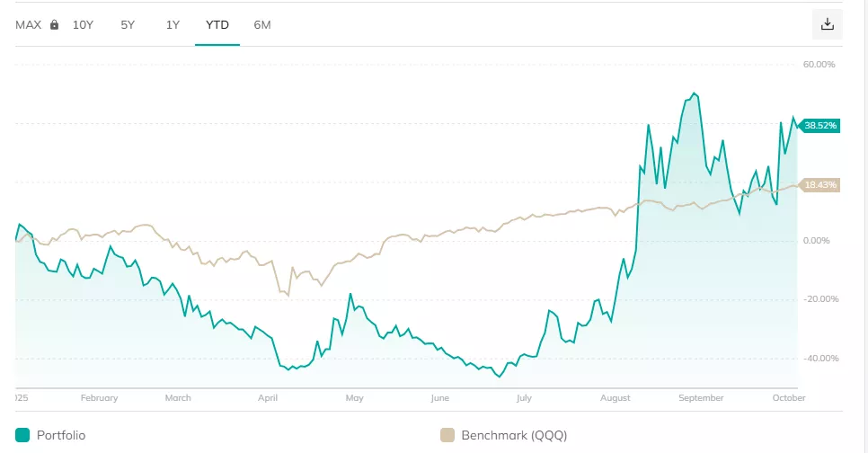Click the lock icon beside MAX
The height and width of the screenshot is (453, 868).
pos(54,25)
